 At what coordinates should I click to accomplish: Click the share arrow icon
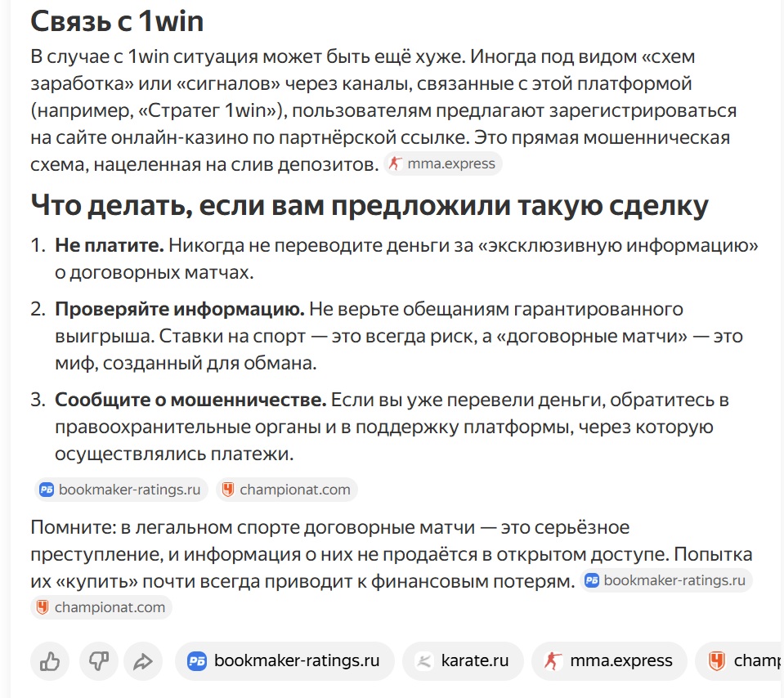click(x=143, y=661)
